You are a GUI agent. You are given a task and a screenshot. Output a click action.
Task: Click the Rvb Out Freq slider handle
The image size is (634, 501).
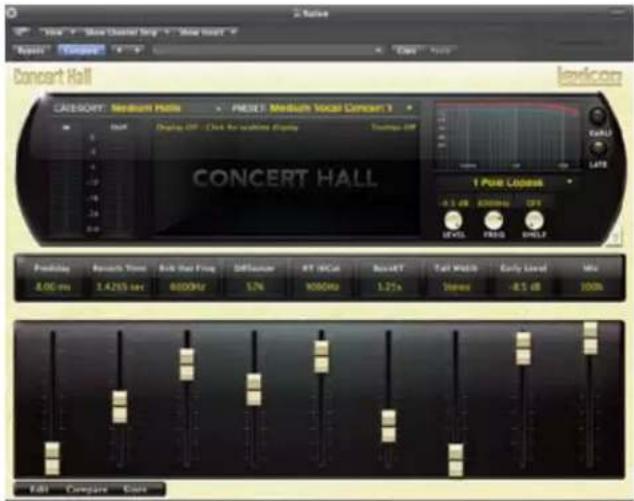tap(187, 364)
